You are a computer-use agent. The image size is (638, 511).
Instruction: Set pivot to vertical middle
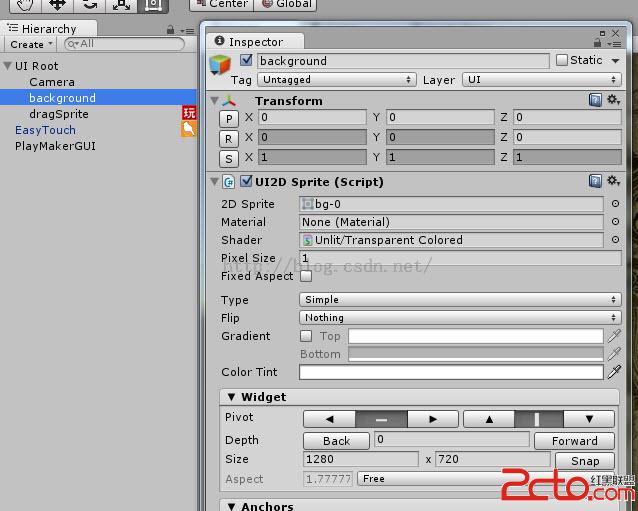(539, 419)
